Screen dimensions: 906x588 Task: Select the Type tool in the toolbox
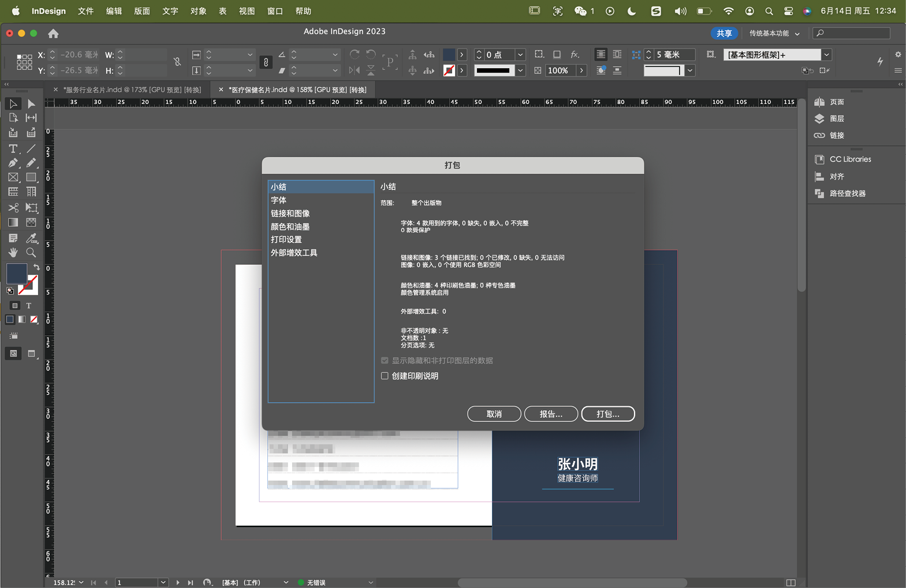[x=13, y=149]
